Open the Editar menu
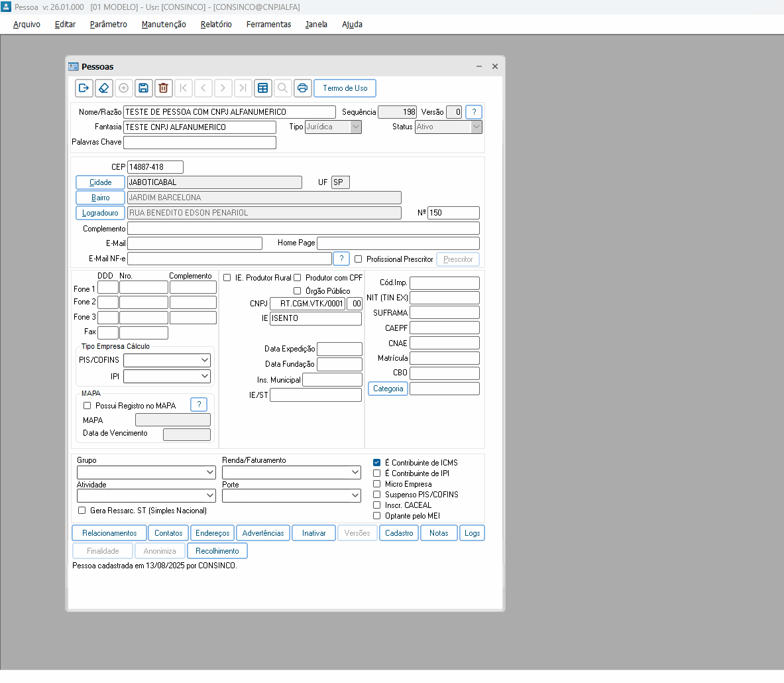The height and width of the screenshot is (683, 784). [x=65, y=25]
